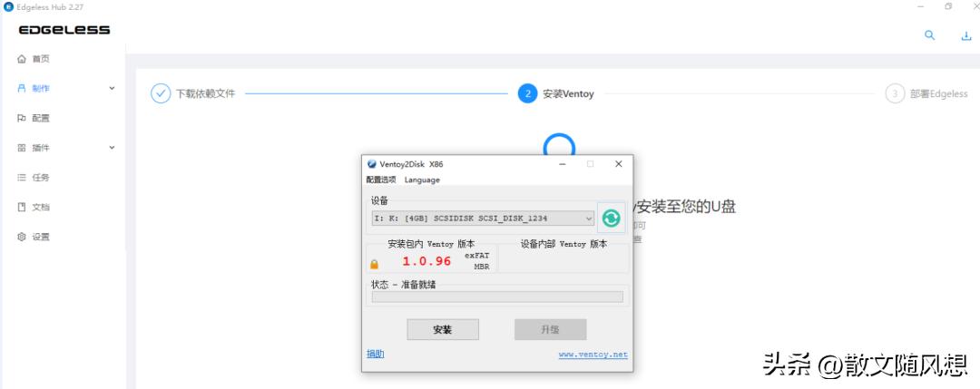The height and width of the screenshot is (389, 980).
Task: Expand the 插件 chevron arrow
Action: point(112,148)
